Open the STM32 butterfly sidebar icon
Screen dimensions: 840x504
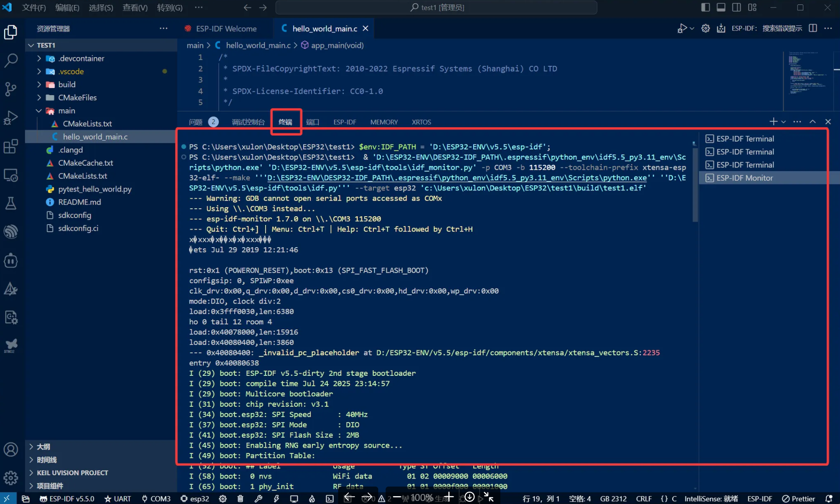[10, 346]
